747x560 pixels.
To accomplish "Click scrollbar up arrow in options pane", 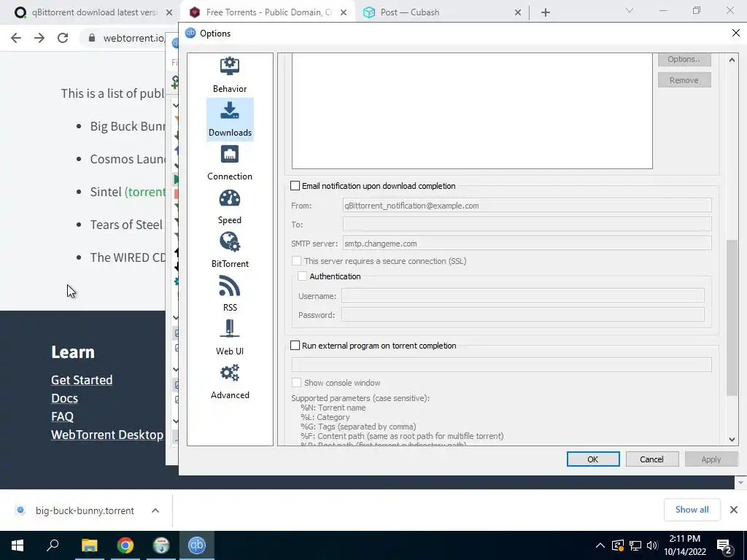I will point(732,60).
